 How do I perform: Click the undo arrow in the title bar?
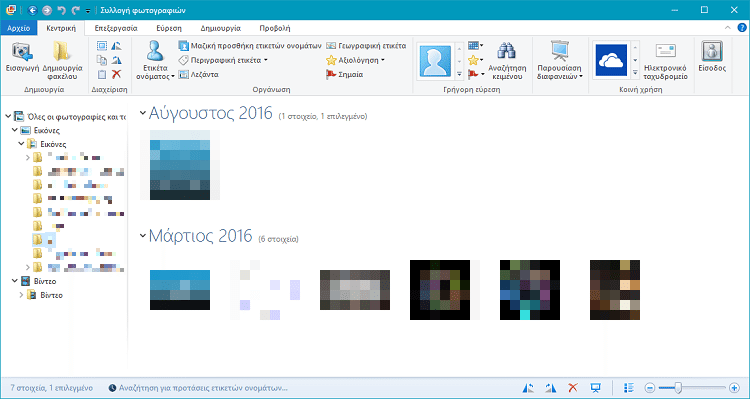tap(61, 10)
